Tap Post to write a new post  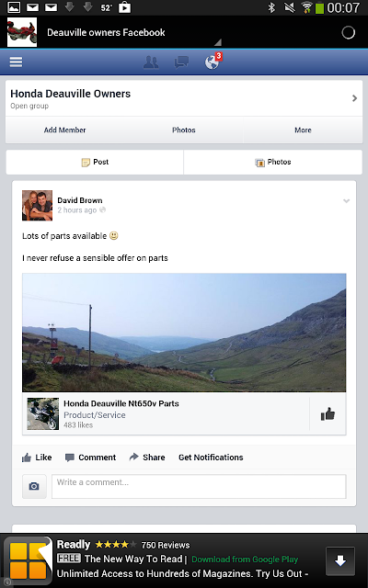coord(95,162)
